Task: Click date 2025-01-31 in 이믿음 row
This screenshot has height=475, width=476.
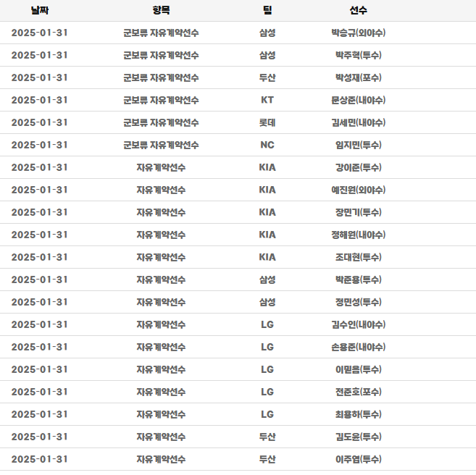Action: 39,369
